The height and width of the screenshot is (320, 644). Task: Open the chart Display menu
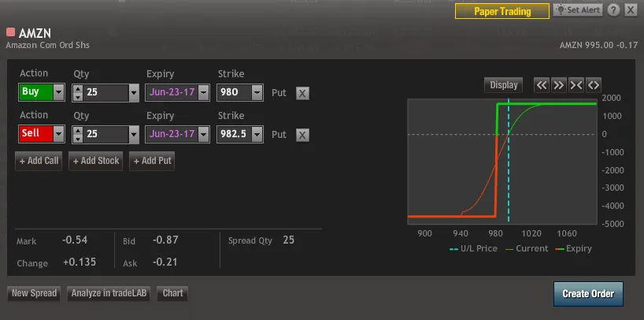coord(504,85)
